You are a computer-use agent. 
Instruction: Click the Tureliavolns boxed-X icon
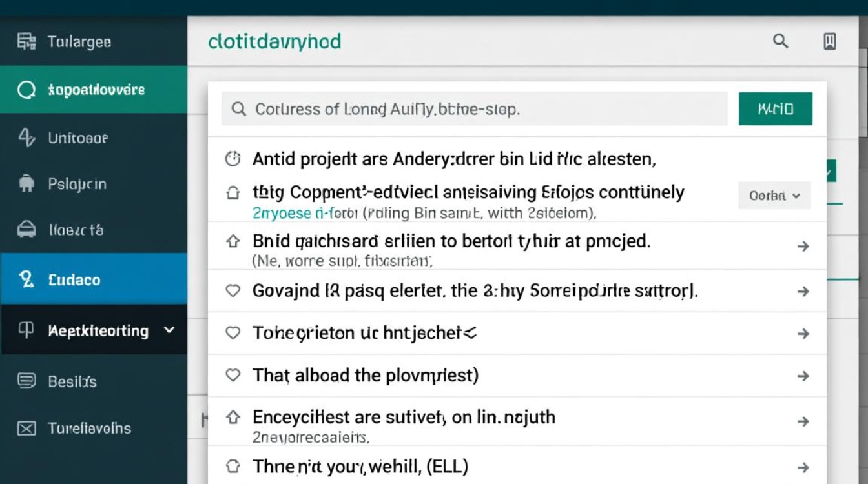[x=27, y=428]
